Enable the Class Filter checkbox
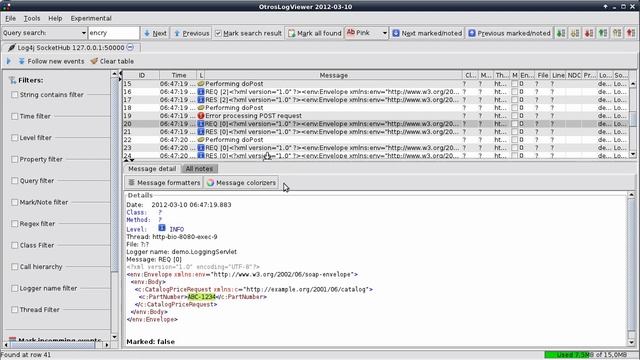The height and width of the screenshot is (360, 640). pos(15,245)
